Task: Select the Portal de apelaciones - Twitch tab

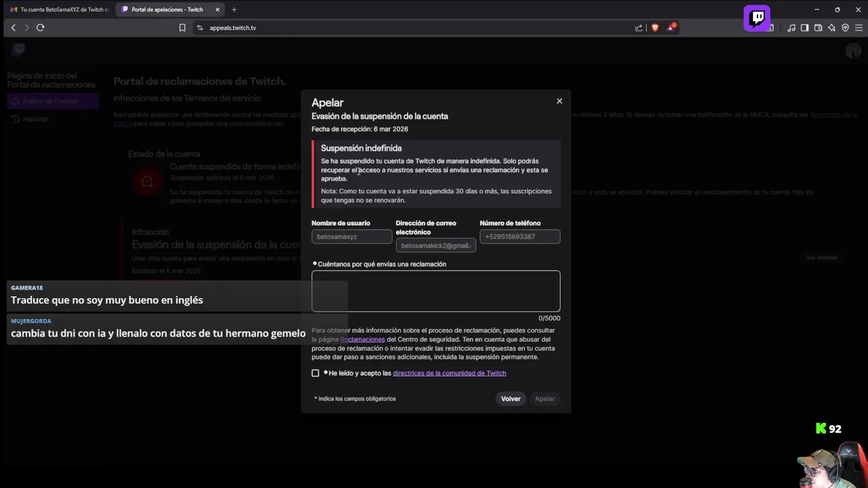Action: coord(170,9)
